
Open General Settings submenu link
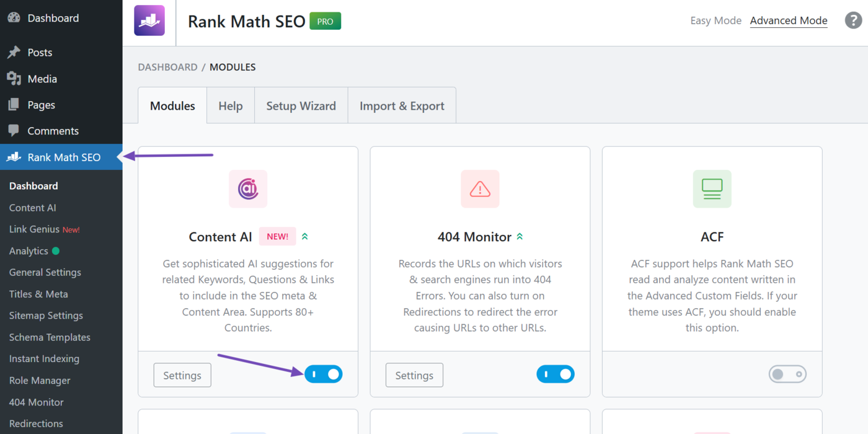(x=45, y=272)
